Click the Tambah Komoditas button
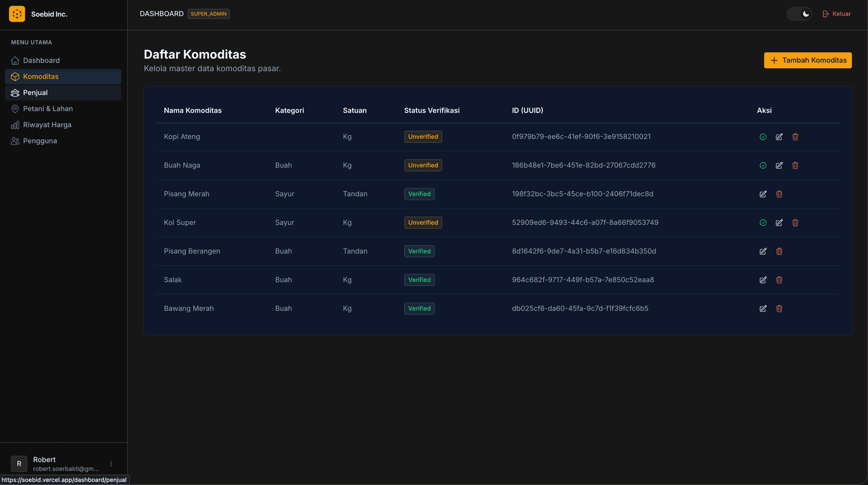Image resolution: width=868 pixels, height=485 pixels. [x=808, y=60]
